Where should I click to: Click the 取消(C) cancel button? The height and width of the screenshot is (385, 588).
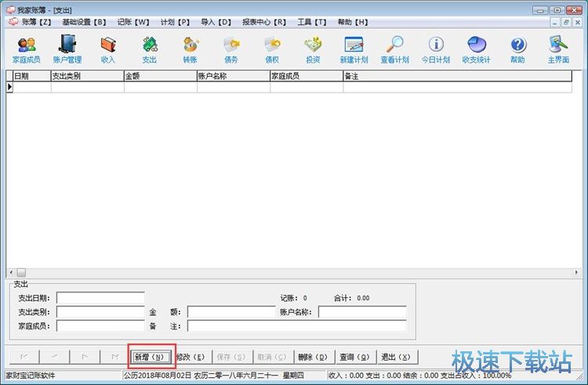point(273,357)
